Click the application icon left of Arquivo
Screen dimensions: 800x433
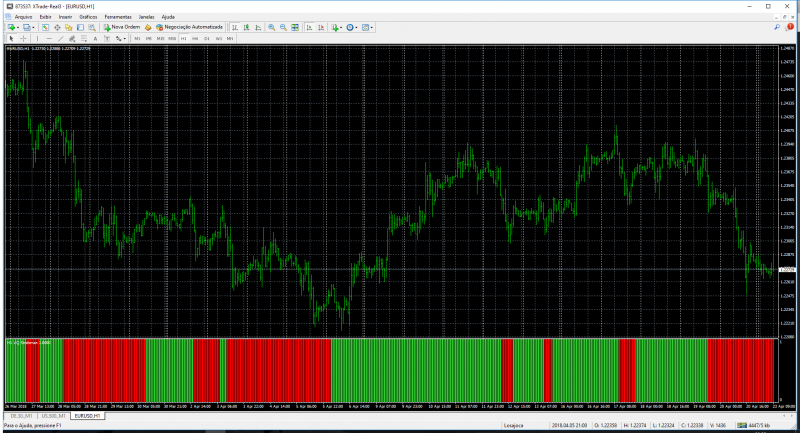(x=8, y=17)
